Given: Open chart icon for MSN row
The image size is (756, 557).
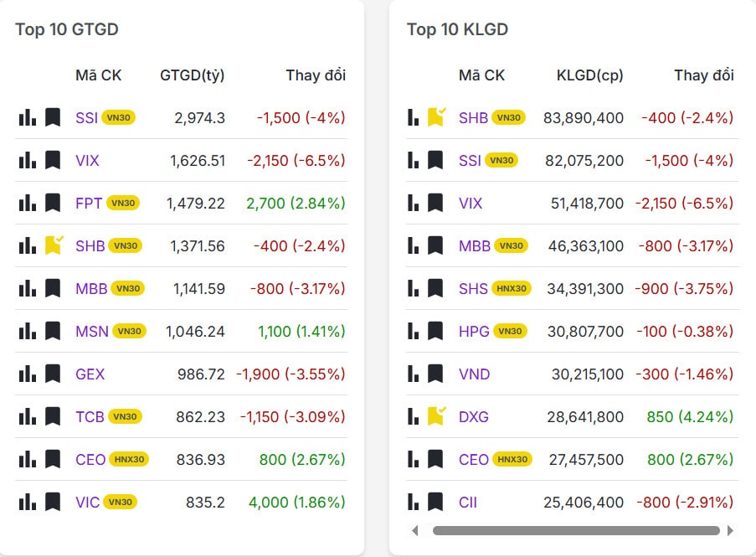Looking at the screenshot, I should 27,331.
